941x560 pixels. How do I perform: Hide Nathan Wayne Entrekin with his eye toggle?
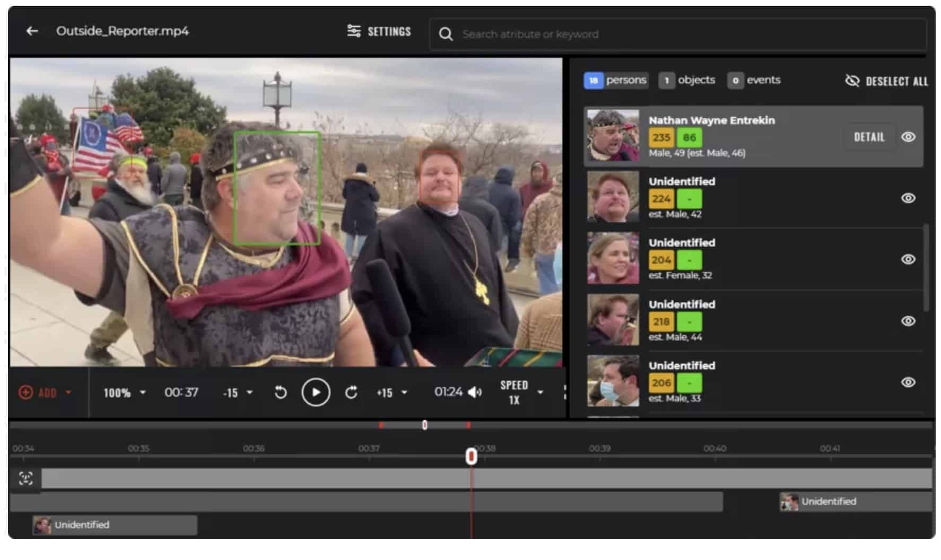[908, 137]
